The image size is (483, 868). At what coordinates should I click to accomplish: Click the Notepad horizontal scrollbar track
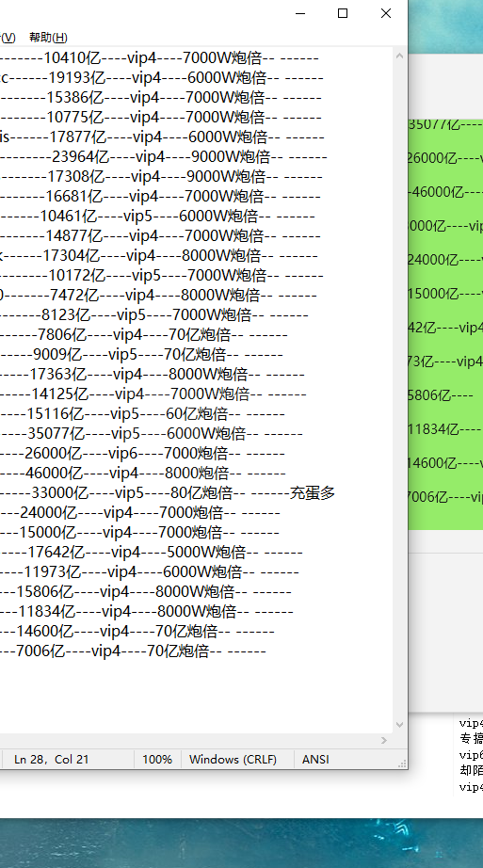tap(189, 740)
